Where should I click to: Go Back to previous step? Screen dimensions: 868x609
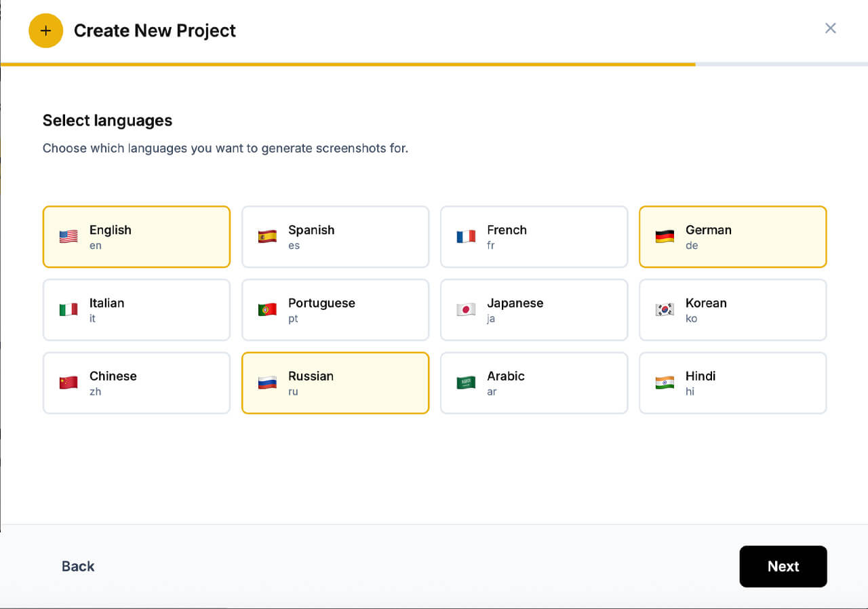click(x=78, y=566)
